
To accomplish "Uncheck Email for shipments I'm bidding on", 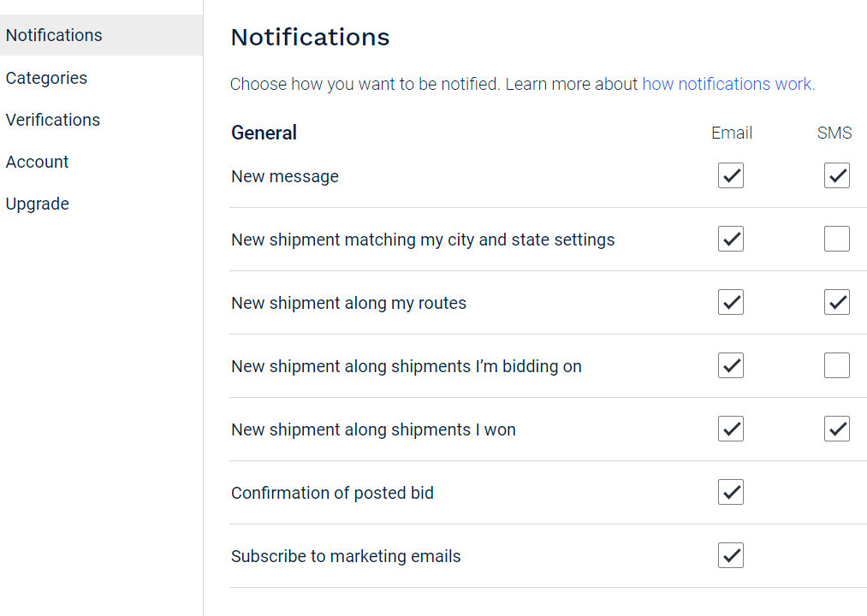I will click(x=731, y=366).
